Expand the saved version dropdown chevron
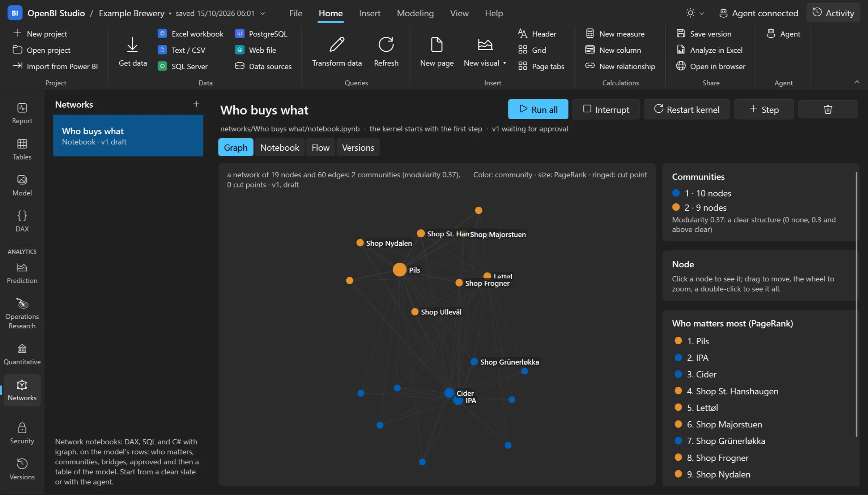 point(263,13)
